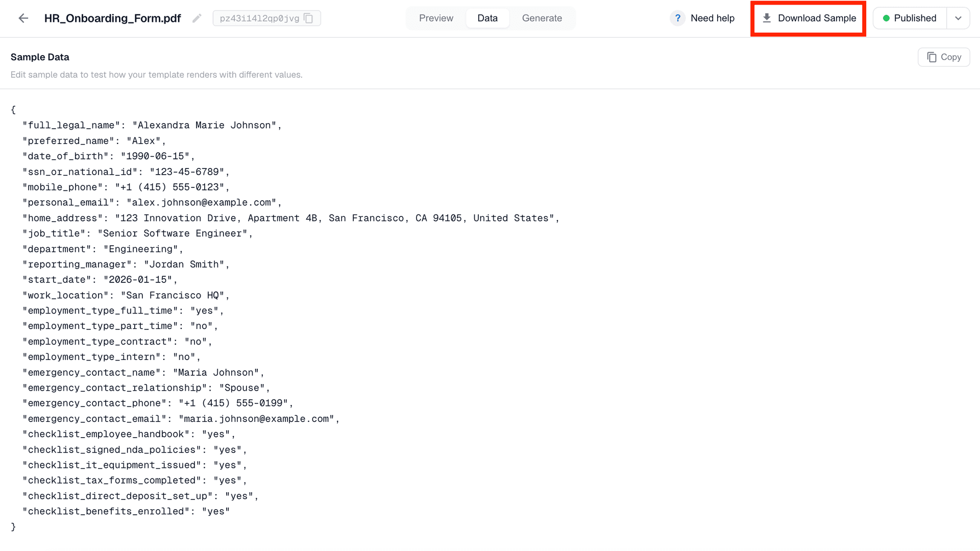
Task: Click the department "Engineering" line
Action: pos(103,249)
